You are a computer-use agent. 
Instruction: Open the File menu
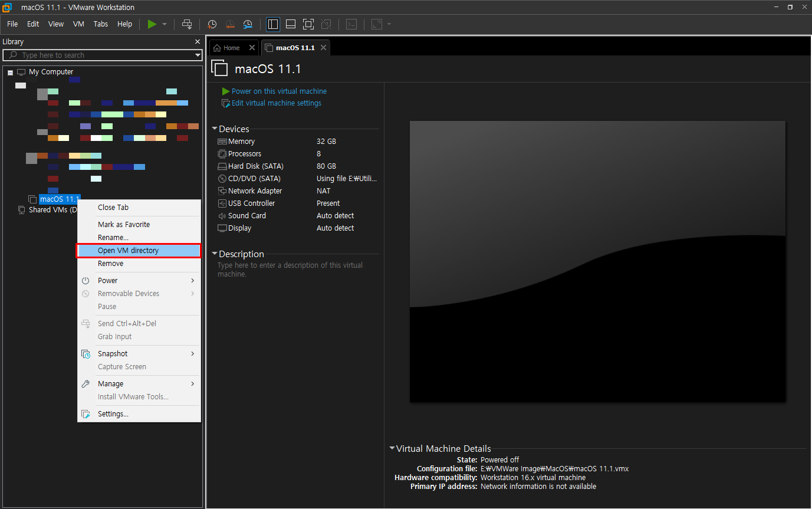[12, 24]
